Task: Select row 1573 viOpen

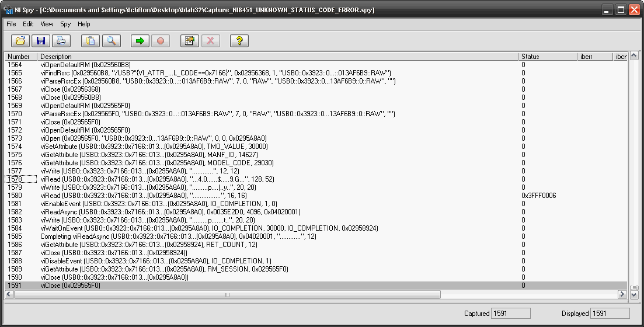Action: pos(316,138)
